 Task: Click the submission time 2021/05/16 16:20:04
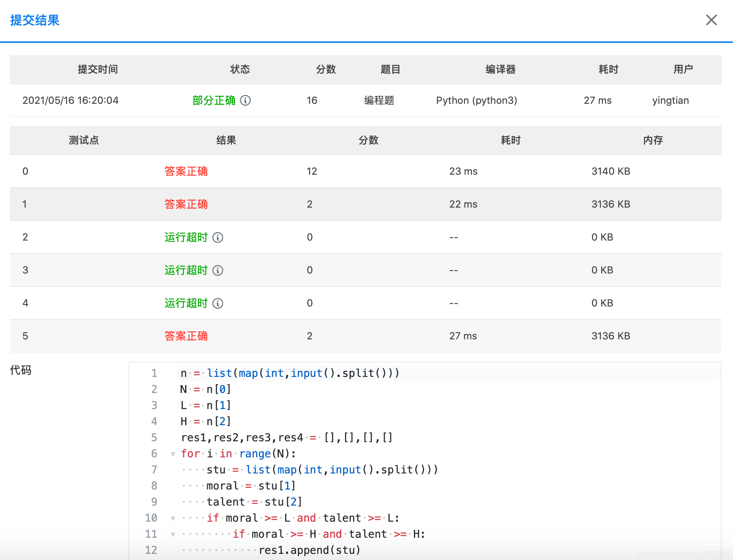[x=71, y=100]
